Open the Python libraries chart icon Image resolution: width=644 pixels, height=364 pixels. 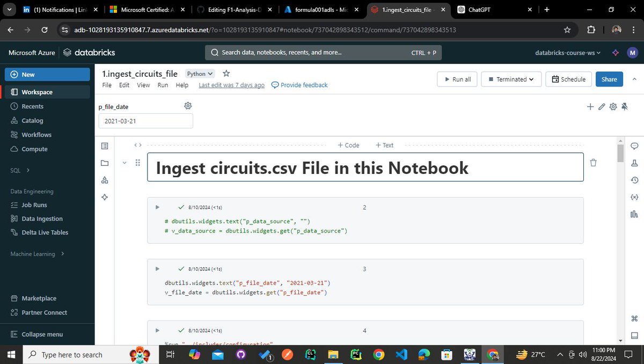coord(634,214)
